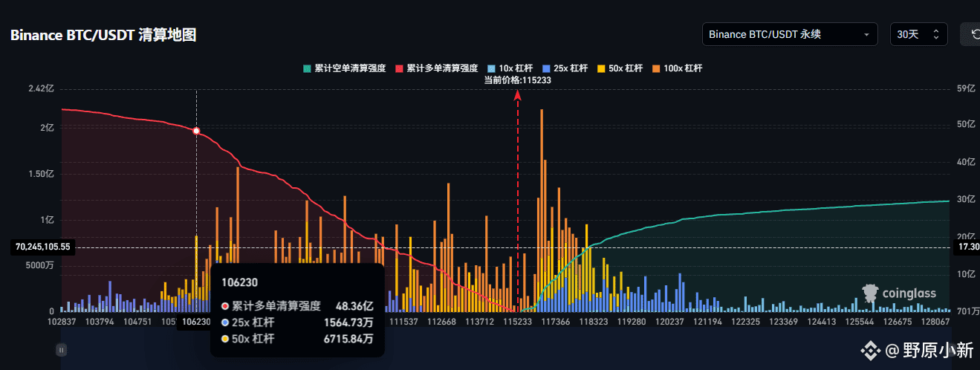Click the x-axis label 125544
980x370 pixels.
pyautogui.click(x=859, y=322)
